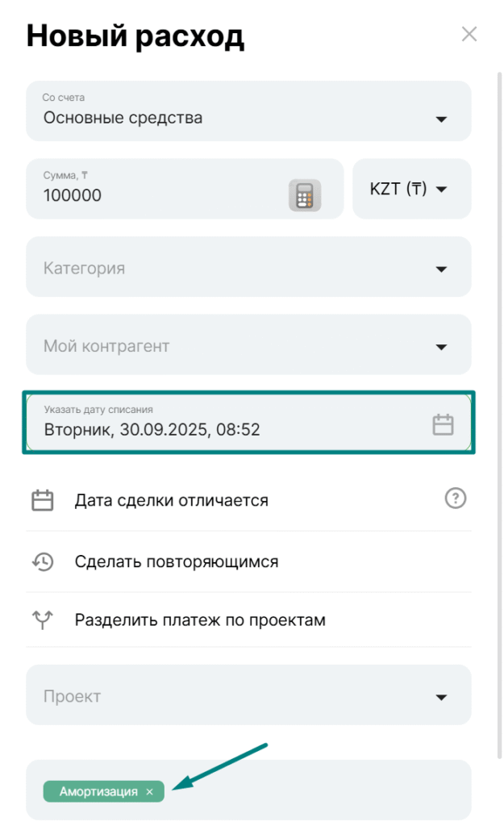Remove the "Амортизация" tag

[149, 792]
